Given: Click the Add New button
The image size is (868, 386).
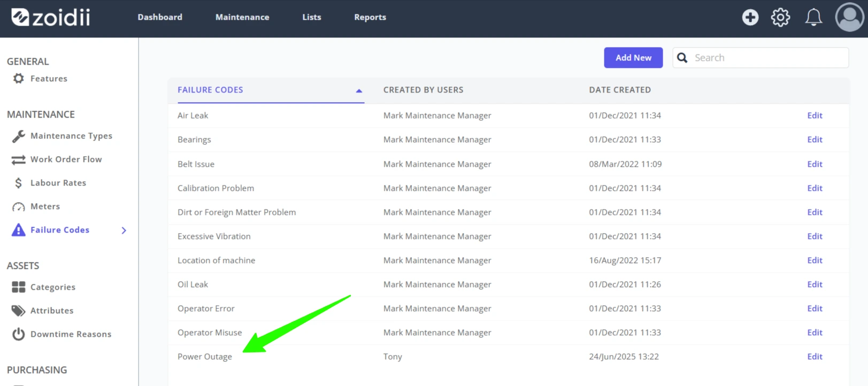Looking at the screenshot, I should (633, 58).
